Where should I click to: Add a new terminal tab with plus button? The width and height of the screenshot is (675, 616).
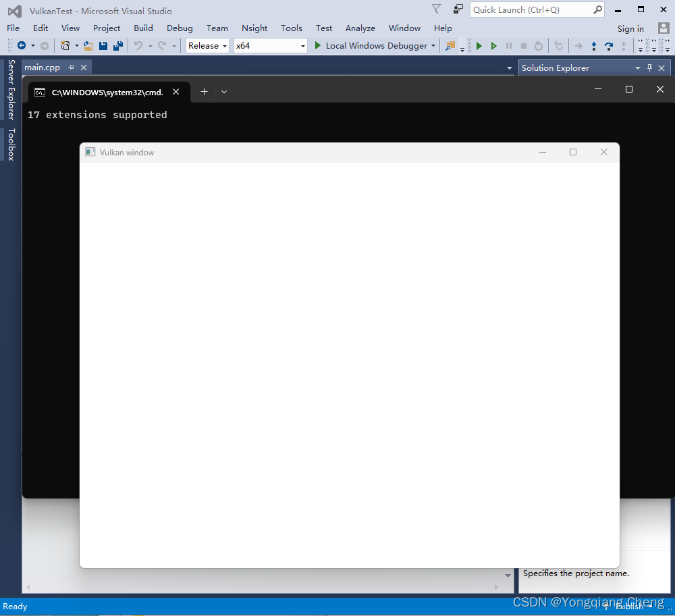(x=204, y=92)
